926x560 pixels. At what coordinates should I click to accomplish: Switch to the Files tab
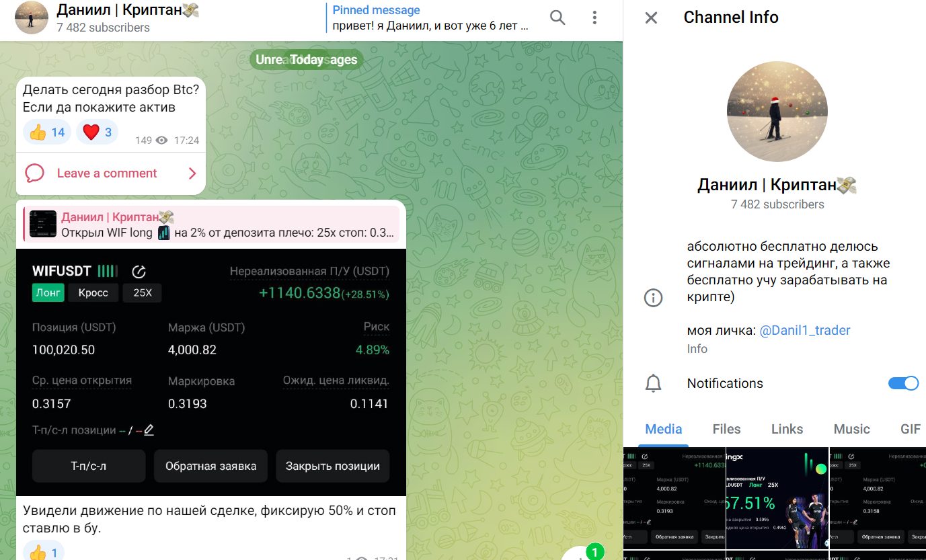coord(726,429)
